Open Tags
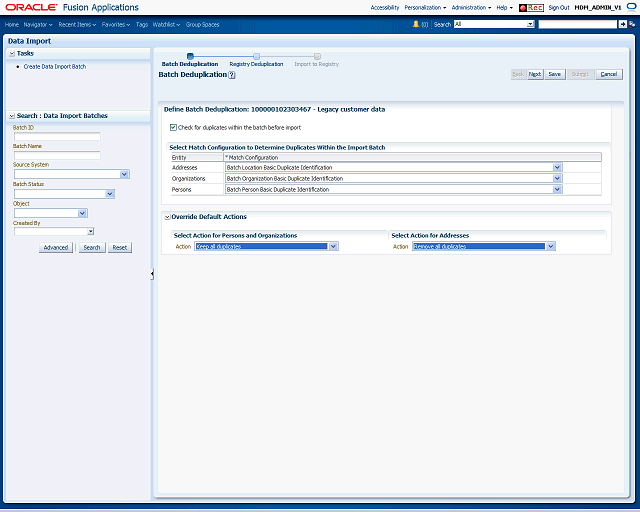The width and height of the screenshot is (640, 512). tap(142, 24)
